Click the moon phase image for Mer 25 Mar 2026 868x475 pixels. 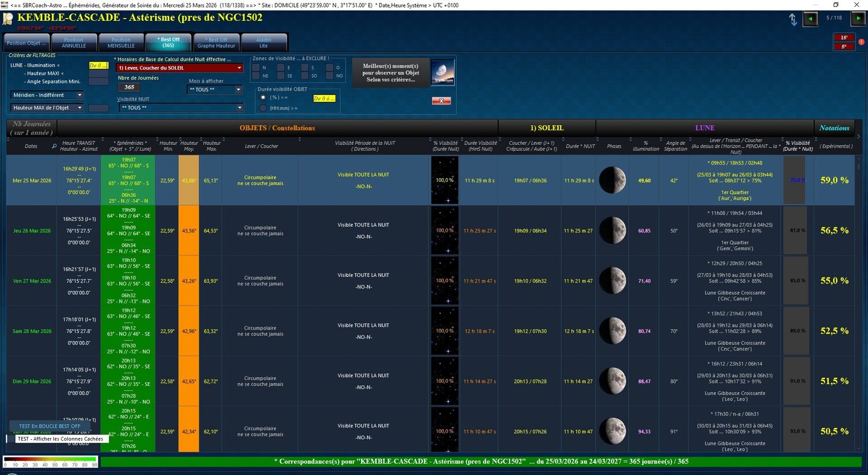click(613, 180)
